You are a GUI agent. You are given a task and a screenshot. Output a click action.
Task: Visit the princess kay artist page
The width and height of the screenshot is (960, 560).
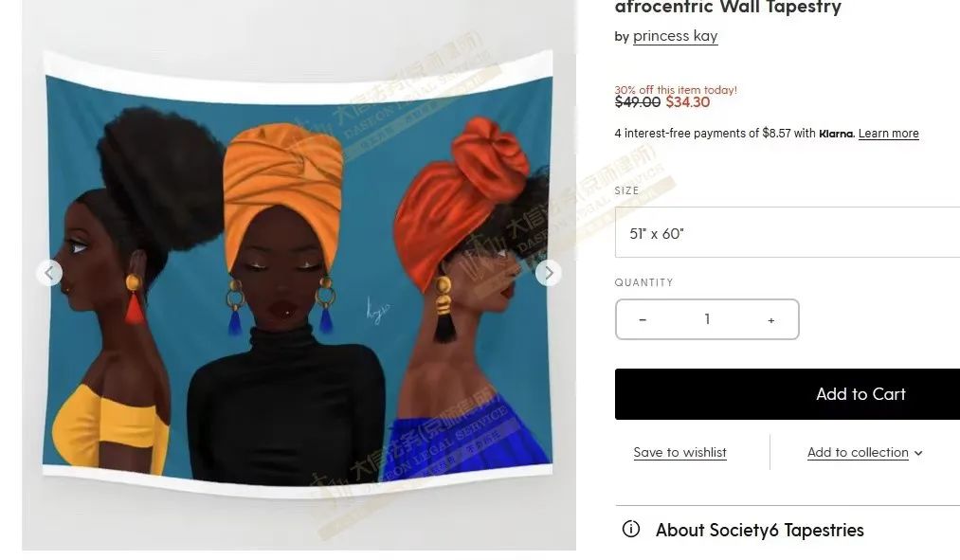676,36
